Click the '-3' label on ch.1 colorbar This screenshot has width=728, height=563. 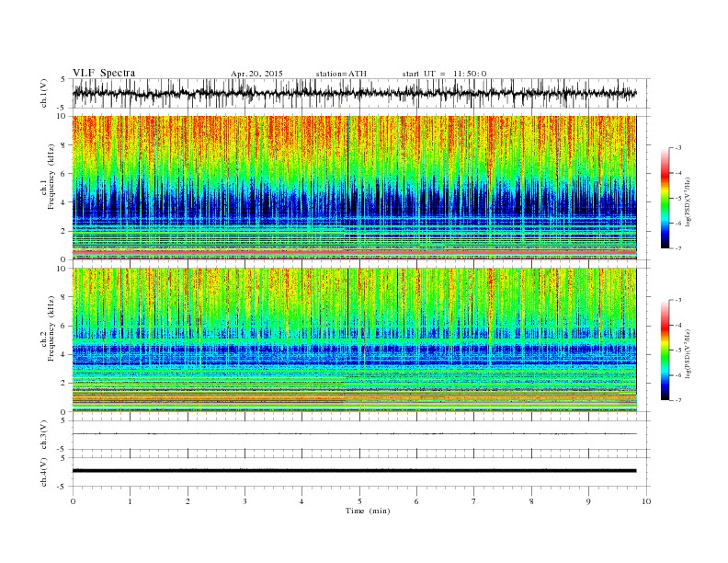click(x=677, y=148)
